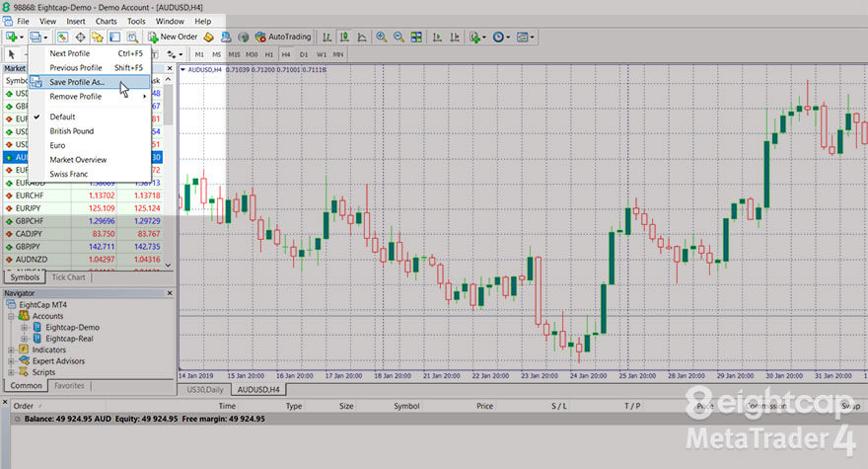Select the H1 timeframe
Screen dimensions: 868x469
pos(269,54)
